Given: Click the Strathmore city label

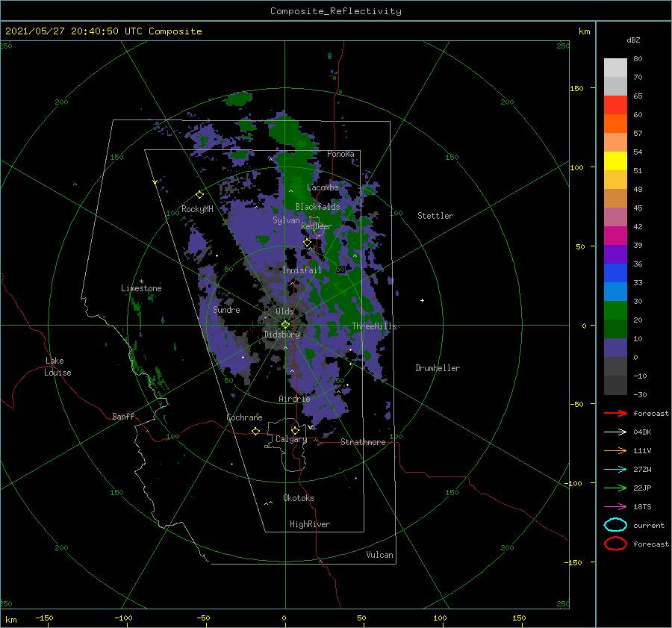Looking at the screenshot, I should click(363, 442).
